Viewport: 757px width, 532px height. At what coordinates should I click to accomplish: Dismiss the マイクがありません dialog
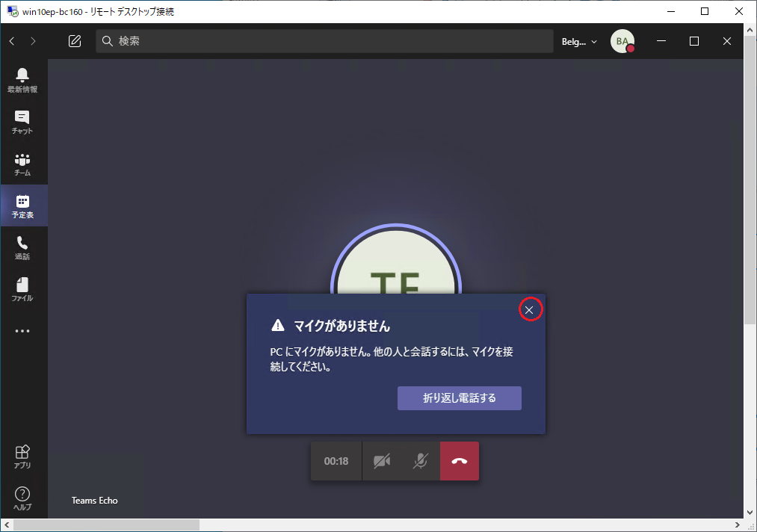tap(529, 310)
